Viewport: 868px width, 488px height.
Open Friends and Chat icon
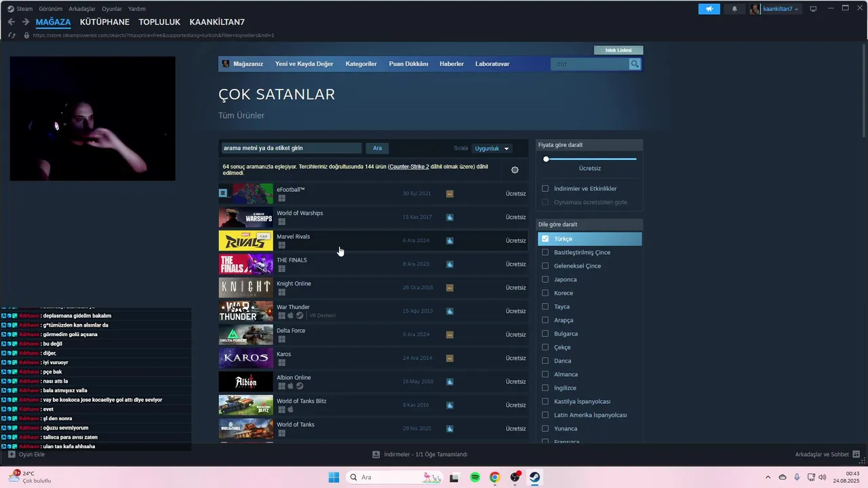pos(856,454)
